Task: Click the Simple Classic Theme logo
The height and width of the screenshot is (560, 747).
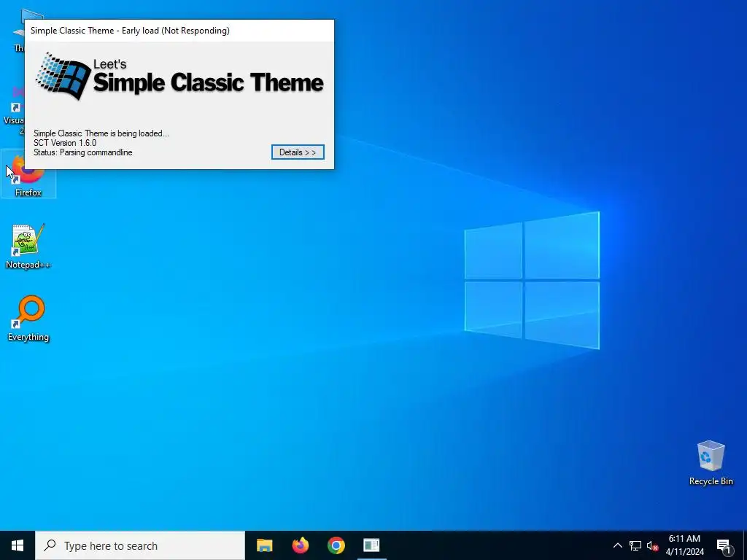Action: click(x=179, y=76)
